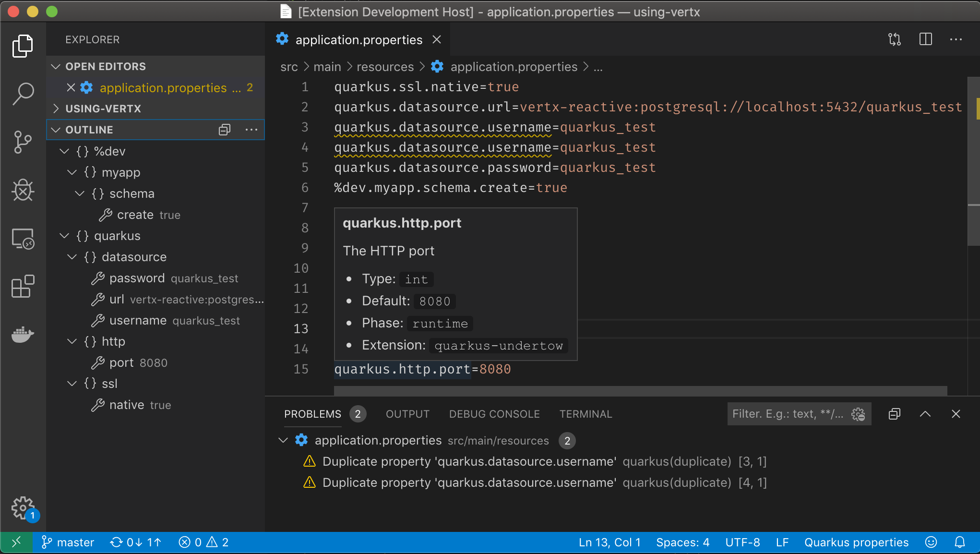Collapse application.properties group in Problems panel
This screenshot has height=554, width=980.
(x=283, y=440)
